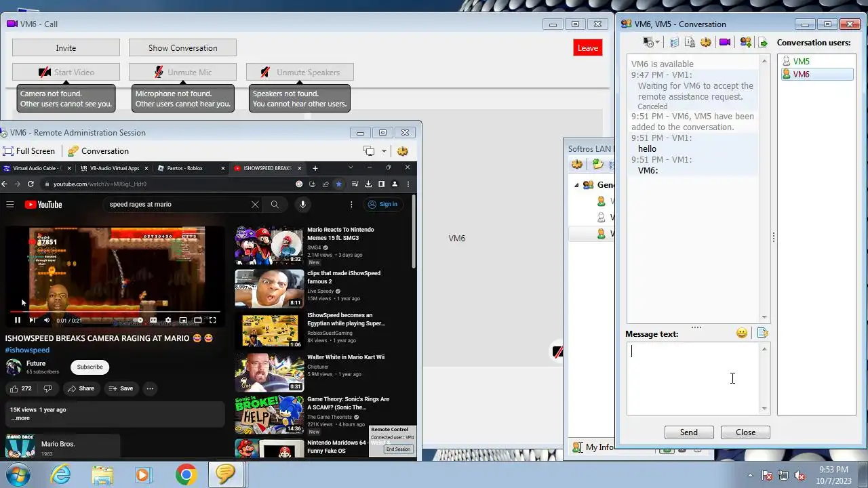Expand the video description with ...more
Screen dimensions: 868x488
point(20,418)
